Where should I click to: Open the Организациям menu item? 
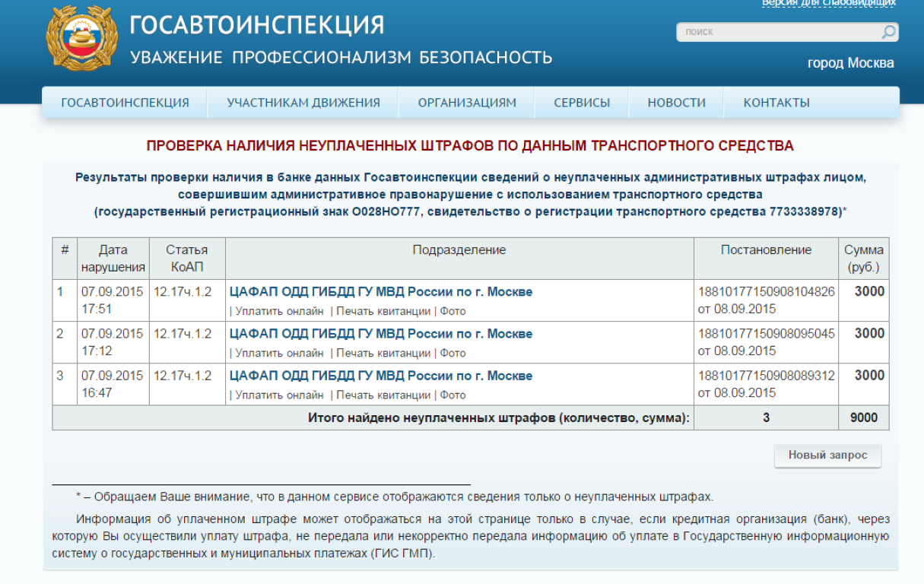(x=467, y=103)
